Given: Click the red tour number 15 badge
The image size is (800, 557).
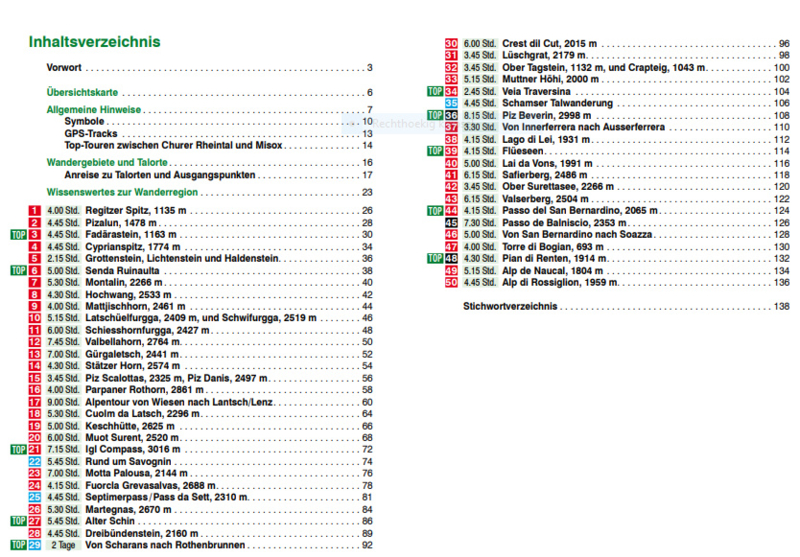Looking at the screenshot, I should tap(34, 378).
